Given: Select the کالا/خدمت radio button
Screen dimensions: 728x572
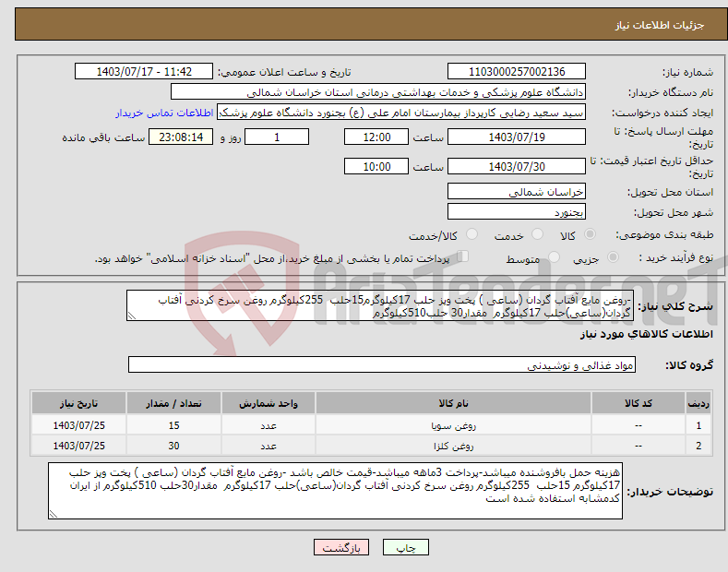Looking at the screenshot, I should 471,234.
